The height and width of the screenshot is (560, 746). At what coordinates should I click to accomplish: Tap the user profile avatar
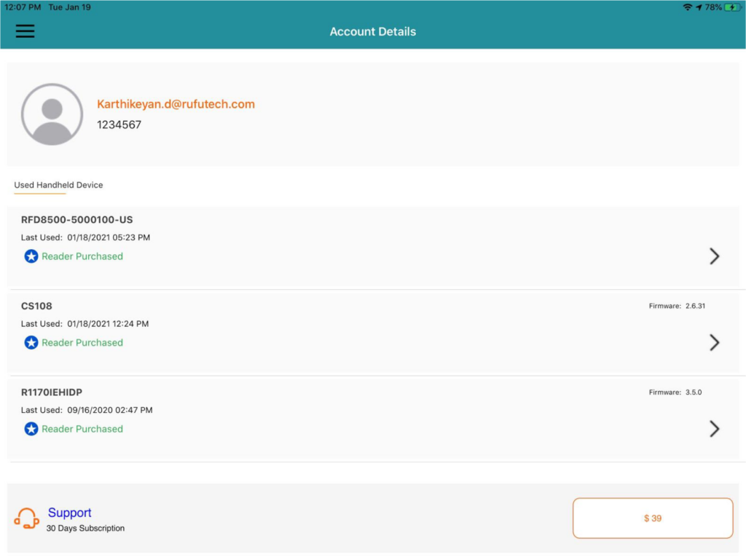click(52, 114)
